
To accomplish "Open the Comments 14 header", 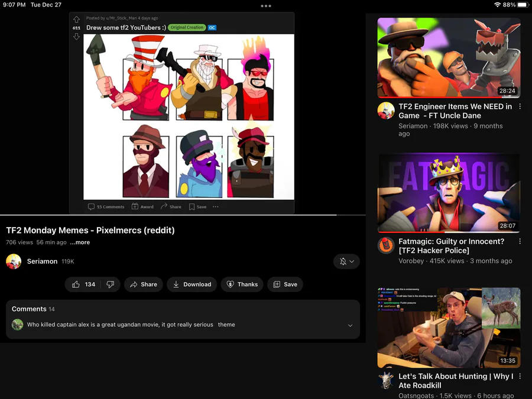I will pos(33,309).
